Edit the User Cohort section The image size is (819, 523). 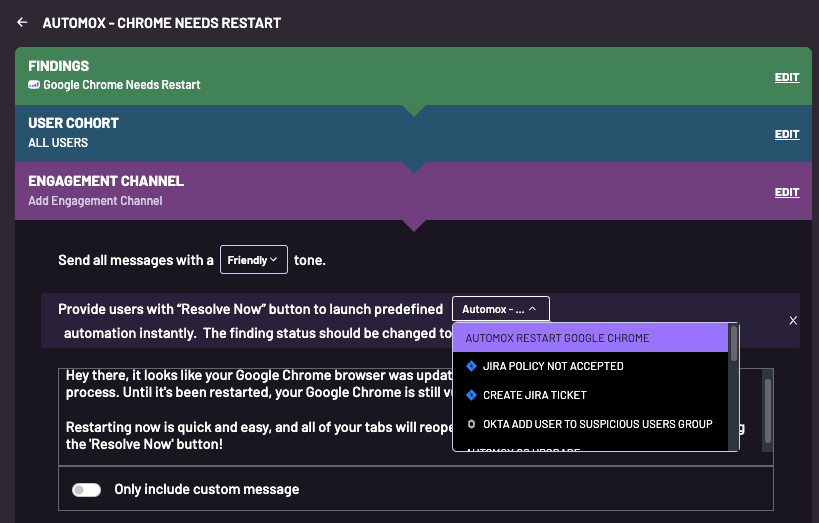tap(787, 134)
